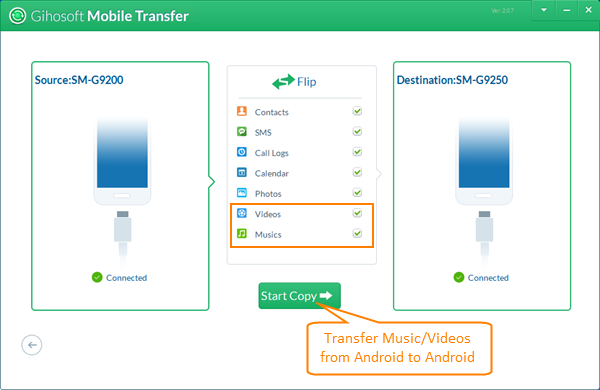Uncheck the Photos checkbox
The height and width of the screenshot is (390, 600).
(357, 193)
